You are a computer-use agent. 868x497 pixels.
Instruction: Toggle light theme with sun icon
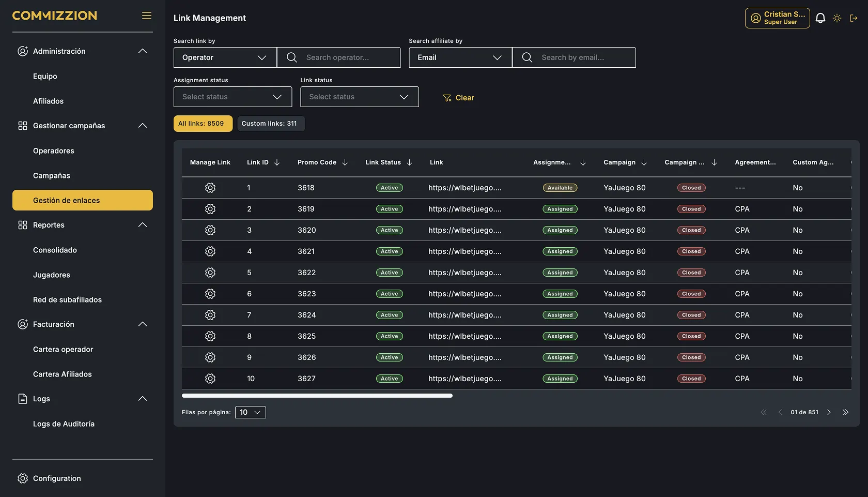click(x=837, y=18)
